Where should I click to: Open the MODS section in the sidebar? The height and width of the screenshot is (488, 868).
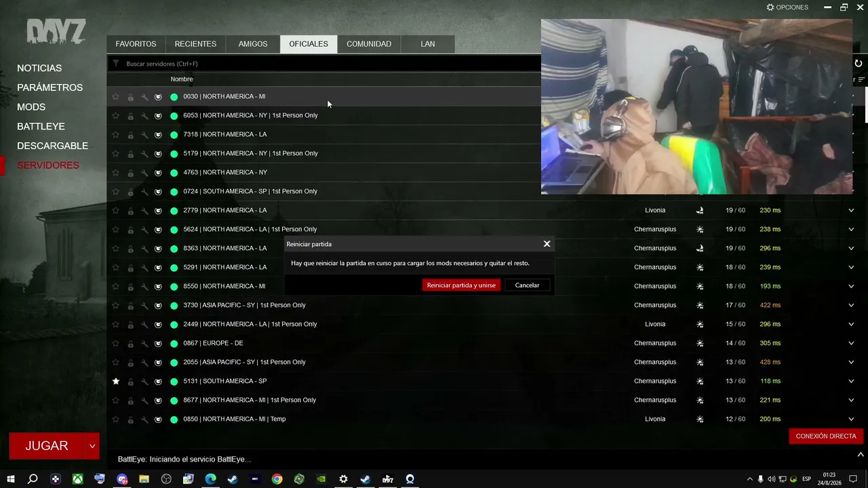[x=31, y=107]
